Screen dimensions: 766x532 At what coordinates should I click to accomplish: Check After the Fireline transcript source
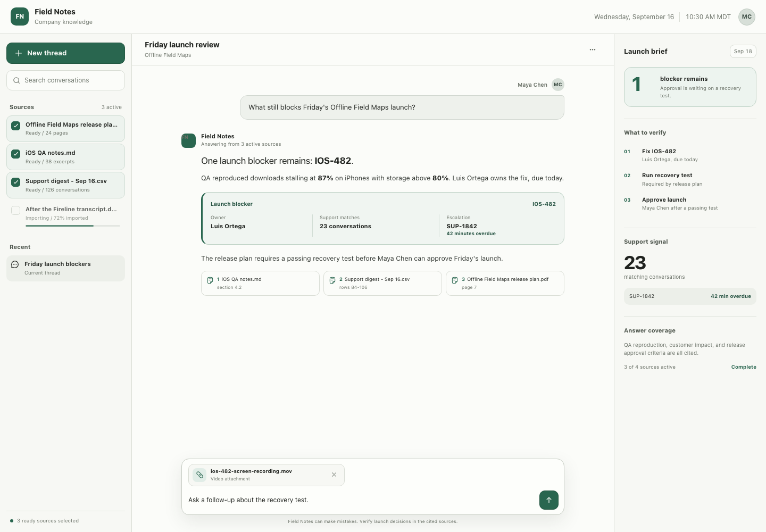coord(16,210)
